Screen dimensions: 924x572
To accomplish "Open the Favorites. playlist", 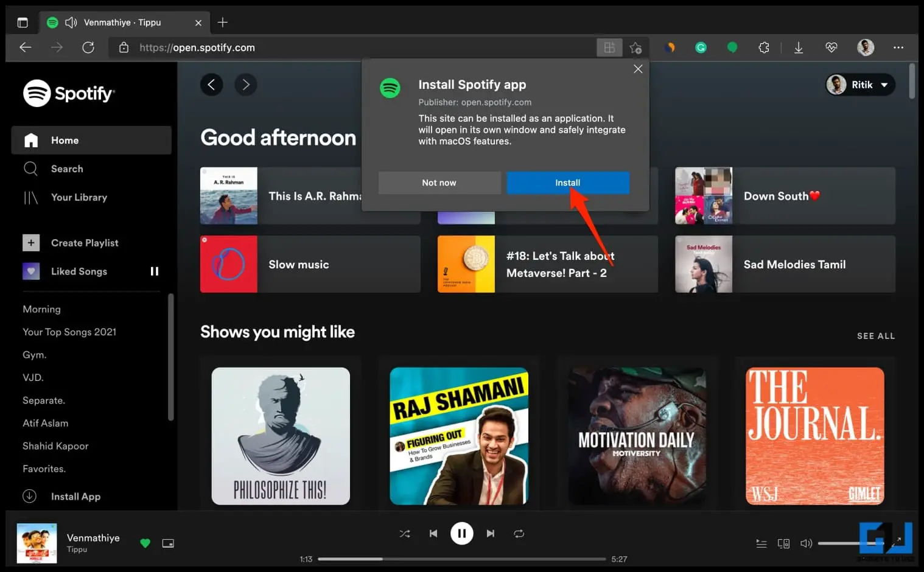I will click(x=44, y=469).
